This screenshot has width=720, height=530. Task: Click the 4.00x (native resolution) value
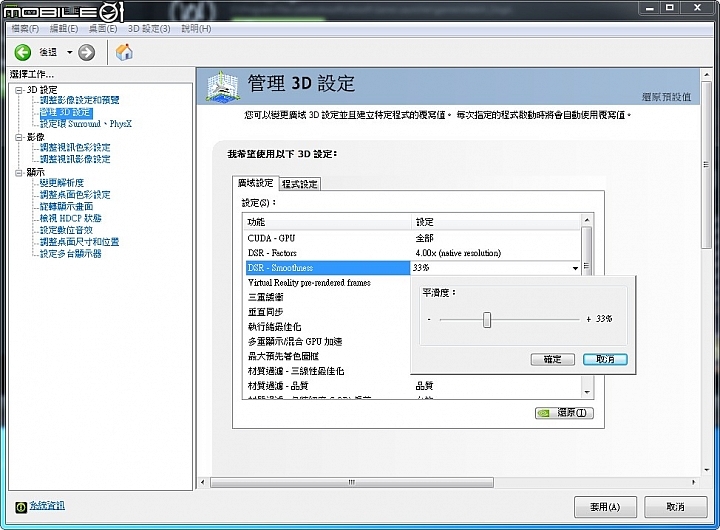coord(458,253)
